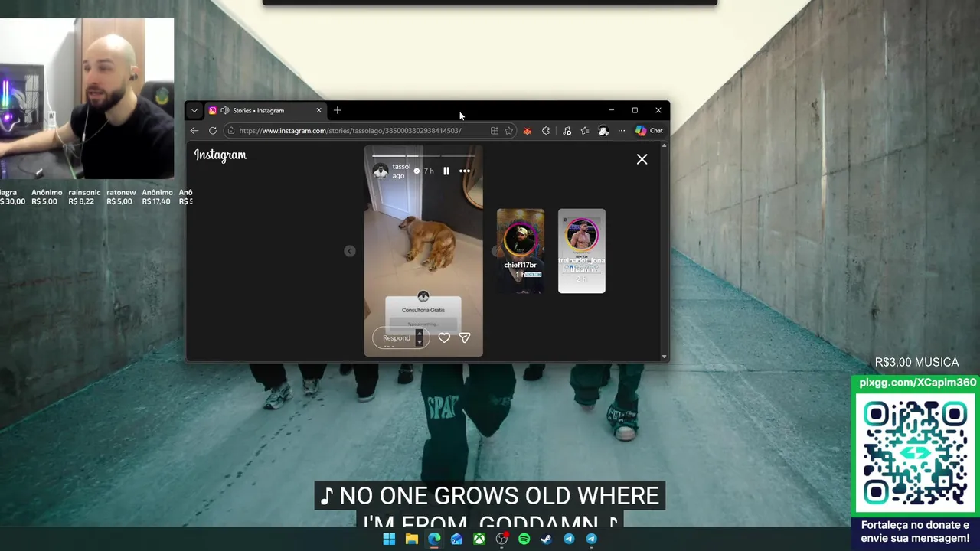Click the 'Anônimo R$ 17,40' donation entry
This screenshot has width=980, height=551.
click(157, 197)
